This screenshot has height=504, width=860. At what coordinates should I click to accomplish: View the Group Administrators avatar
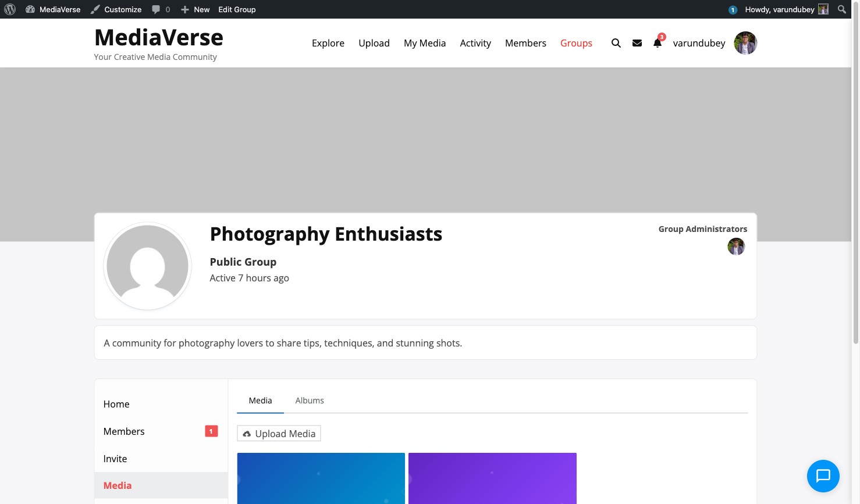[x=736, y=246]
